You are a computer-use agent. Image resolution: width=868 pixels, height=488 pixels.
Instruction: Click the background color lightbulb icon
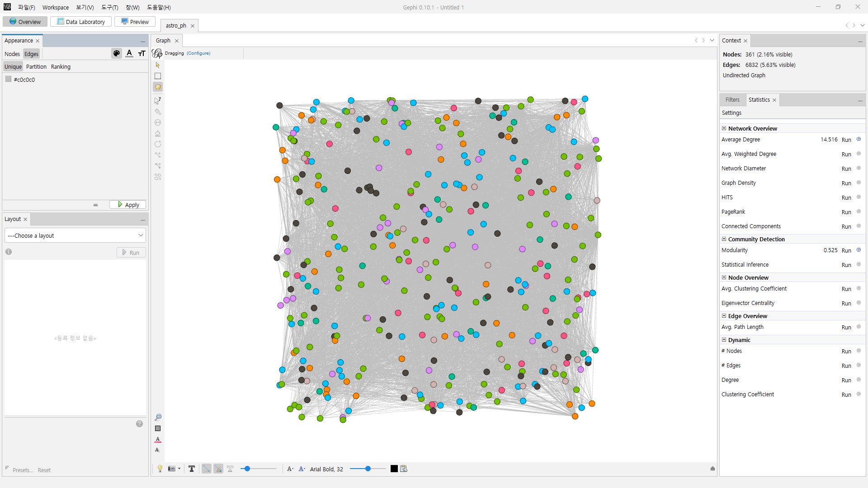click(x=160, y=469)
